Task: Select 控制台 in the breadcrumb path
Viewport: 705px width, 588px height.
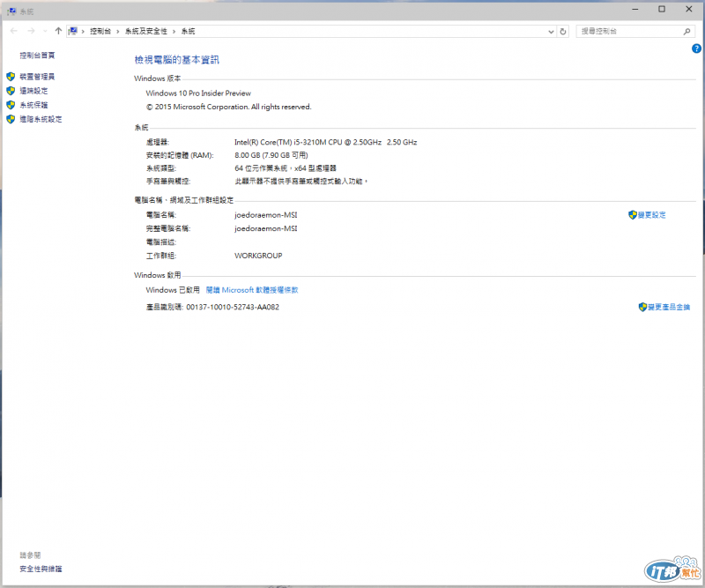Action: coord(100,31)
